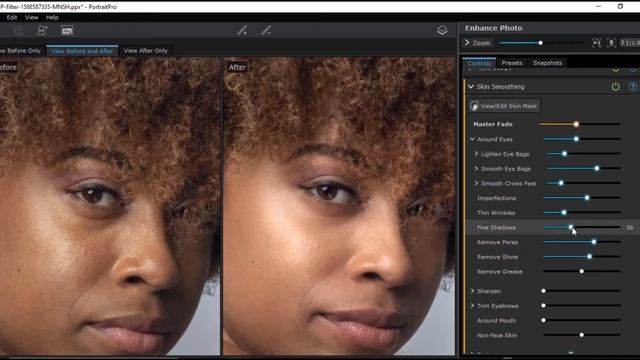Select the touch-up brush with plus

click(x=242, y=30)
